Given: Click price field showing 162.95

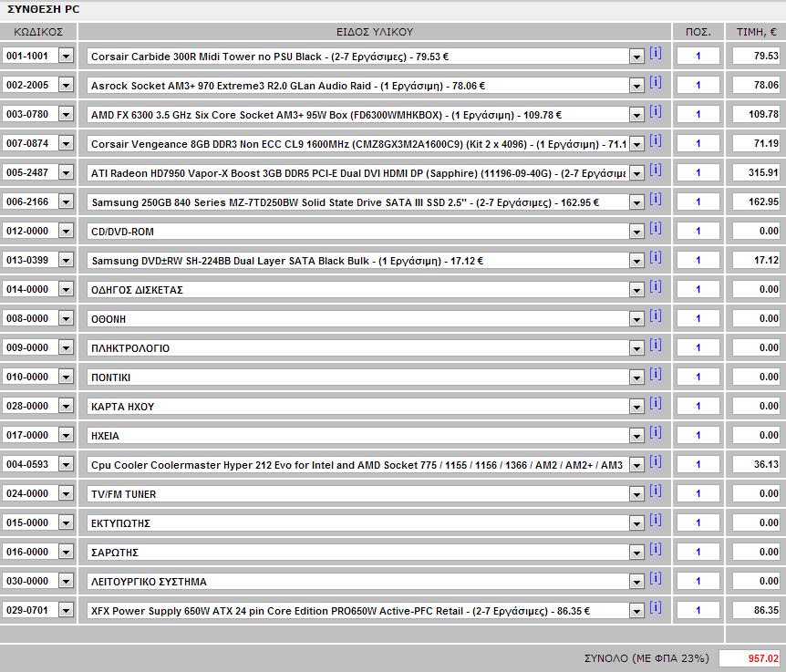Looking at the screenshot, I should click(757, 202).
